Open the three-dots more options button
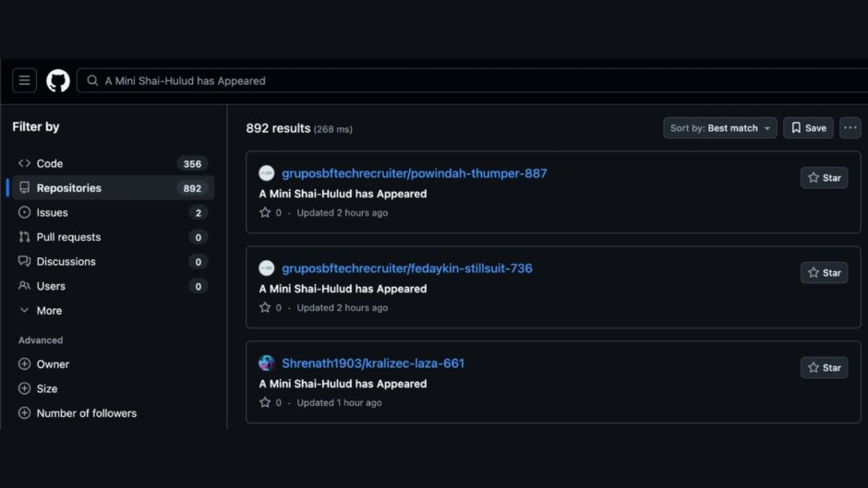 (850, 128)
